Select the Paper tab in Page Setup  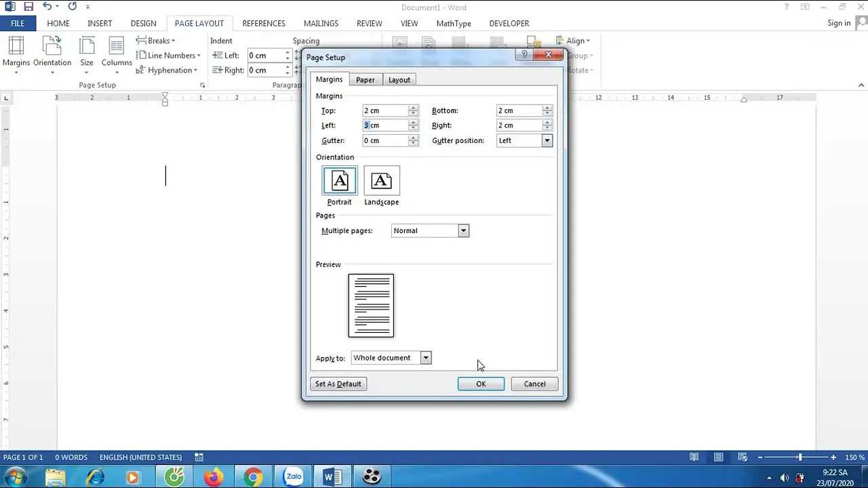point(366,80)
